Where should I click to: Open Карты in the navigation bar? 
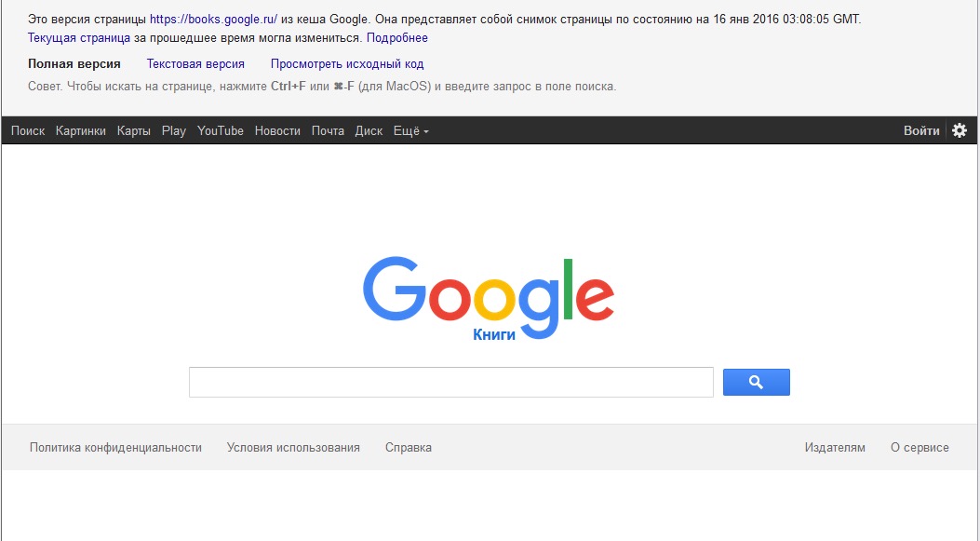point(134,130)
